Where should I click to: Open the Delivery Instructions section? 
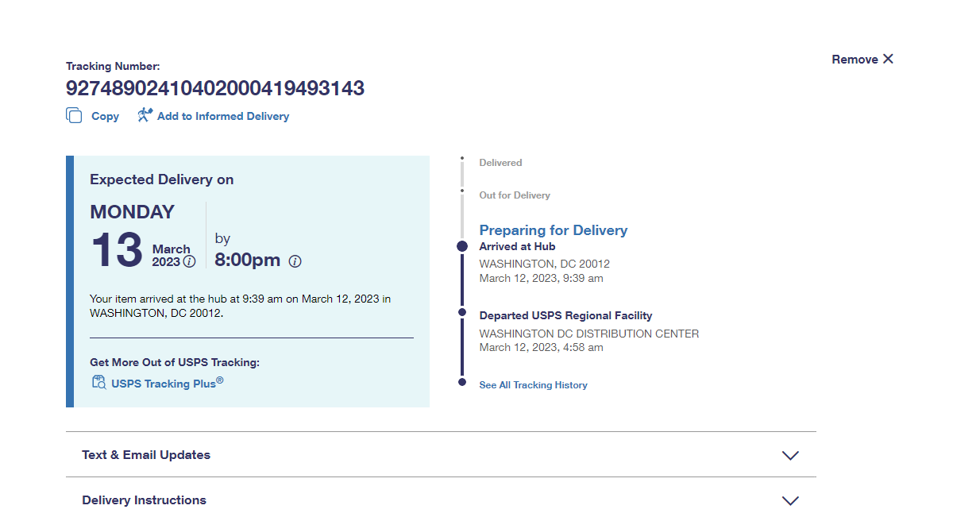(144, 500)
